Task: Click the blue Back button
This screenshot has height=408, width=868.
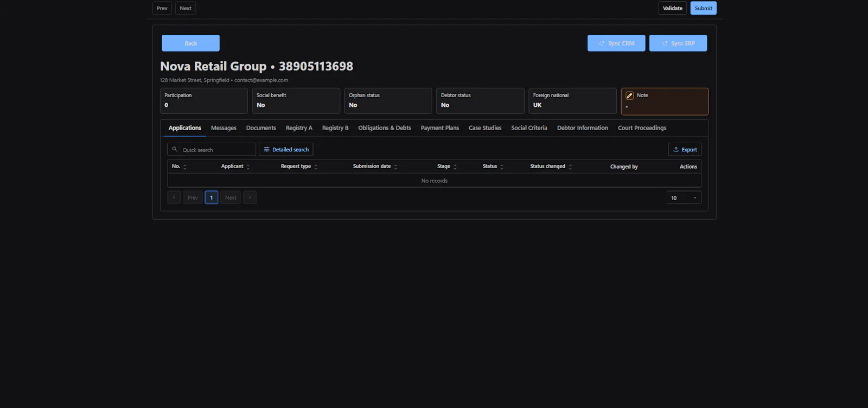Action: [190, 43]
